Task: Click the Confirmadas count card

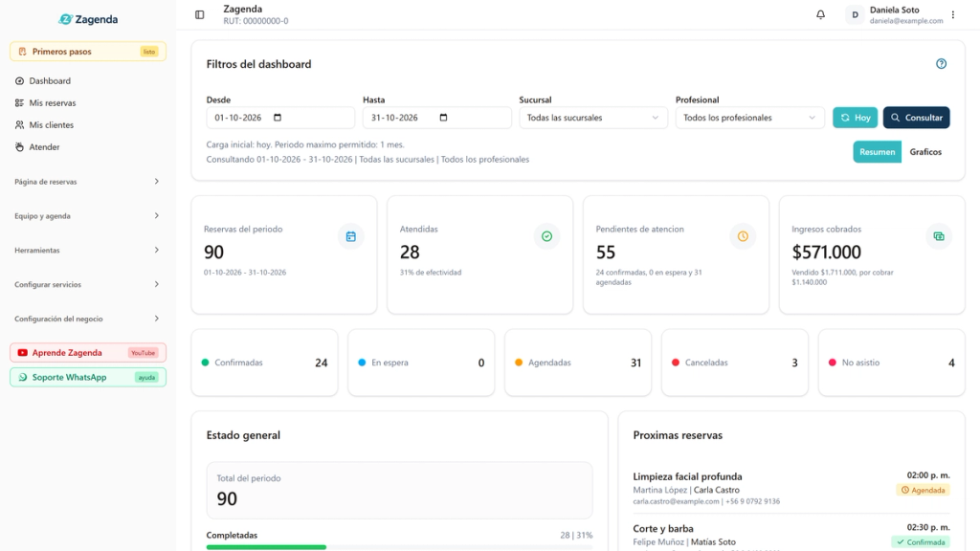Action: [x=264, y=363]
